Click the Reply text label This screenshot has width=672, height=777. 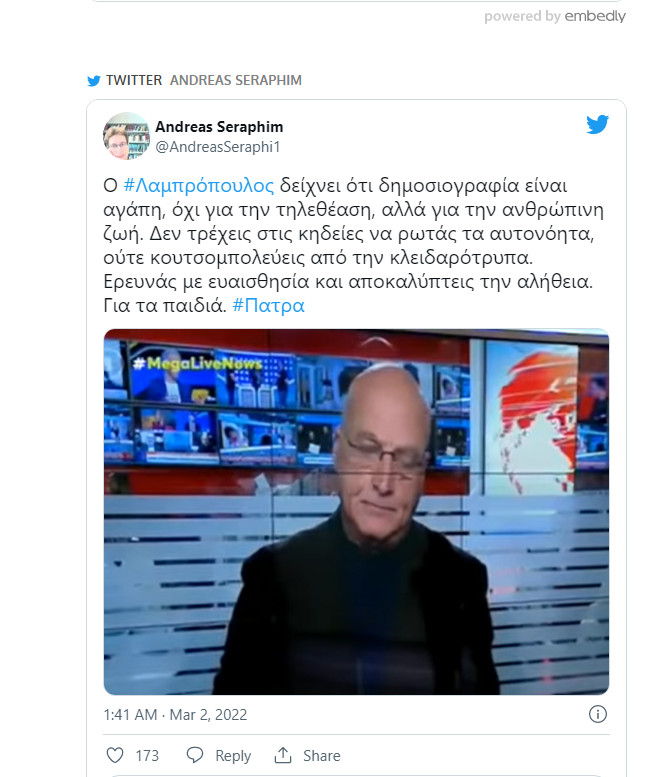point(233,756)
